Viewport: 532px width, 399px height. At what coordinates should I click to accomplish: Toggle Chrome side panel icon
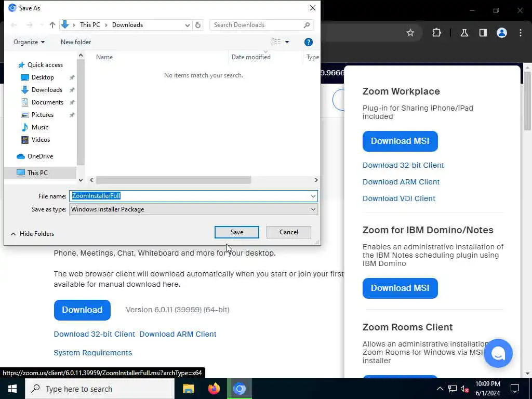click(x=483, y=33)
